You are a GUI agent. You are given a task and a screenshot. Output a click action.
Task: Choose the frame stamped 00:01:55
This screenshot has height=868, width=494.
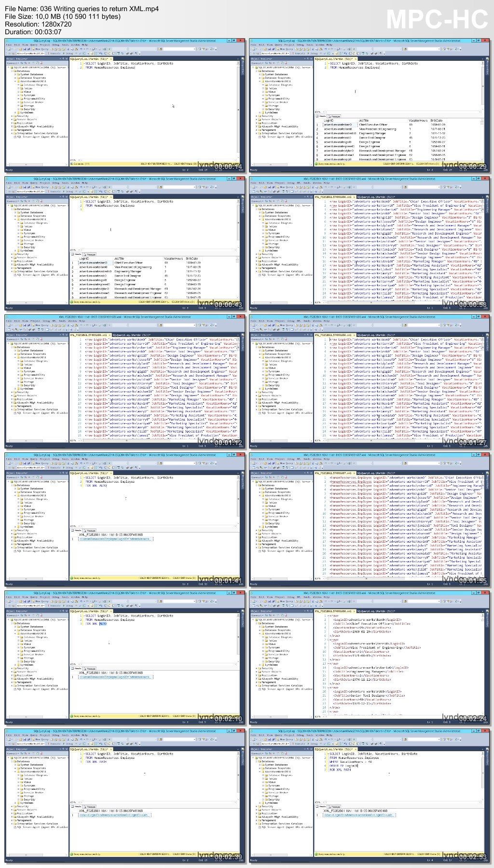(370, 519)
